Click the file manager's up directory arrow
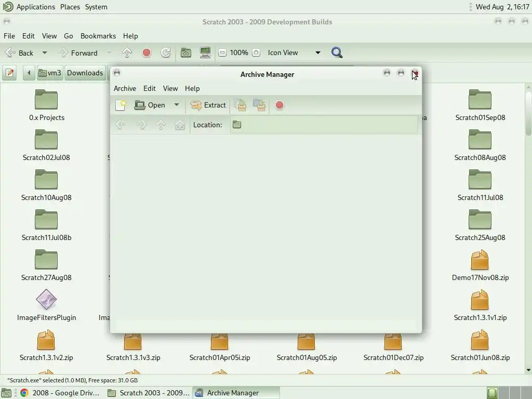 [x=127, y=52]
